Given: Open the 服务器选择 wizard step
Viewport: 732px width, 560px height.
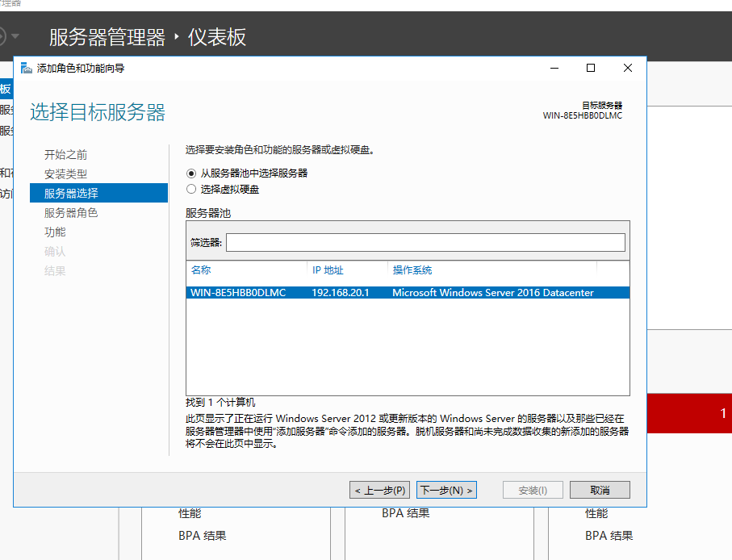Looking at the screenshot, I should 98,193.
